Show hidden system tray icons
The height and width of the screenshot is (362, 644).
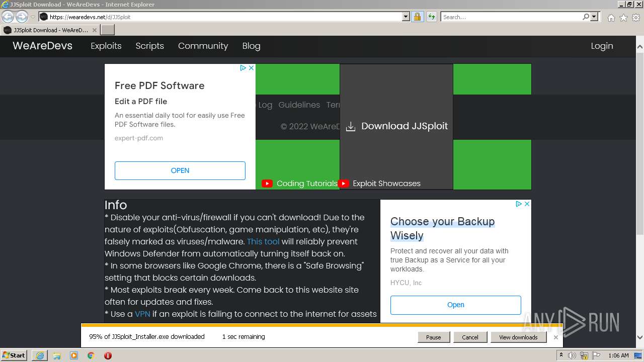561,355
